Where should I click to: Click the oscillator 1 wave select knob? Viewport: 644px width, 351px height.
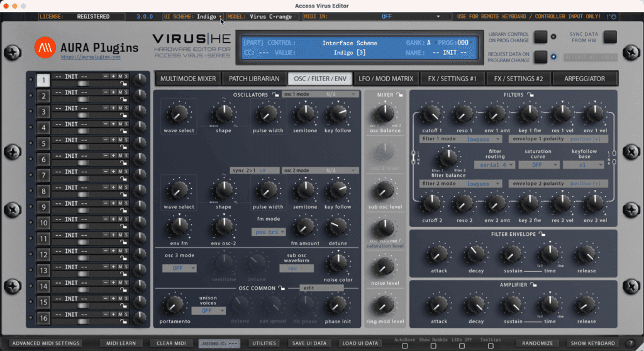(x=179, y=114)
